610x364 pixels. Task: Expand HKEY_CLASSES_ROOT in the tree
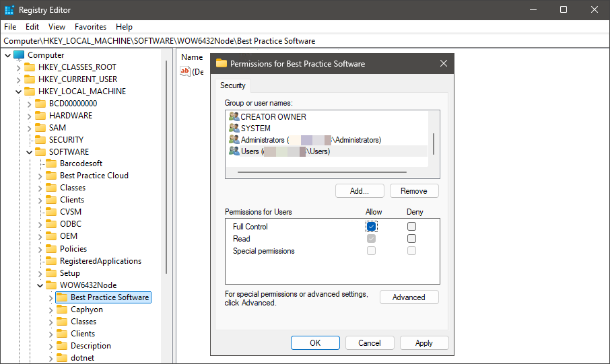pyautogui.click(x=18, y=68)
